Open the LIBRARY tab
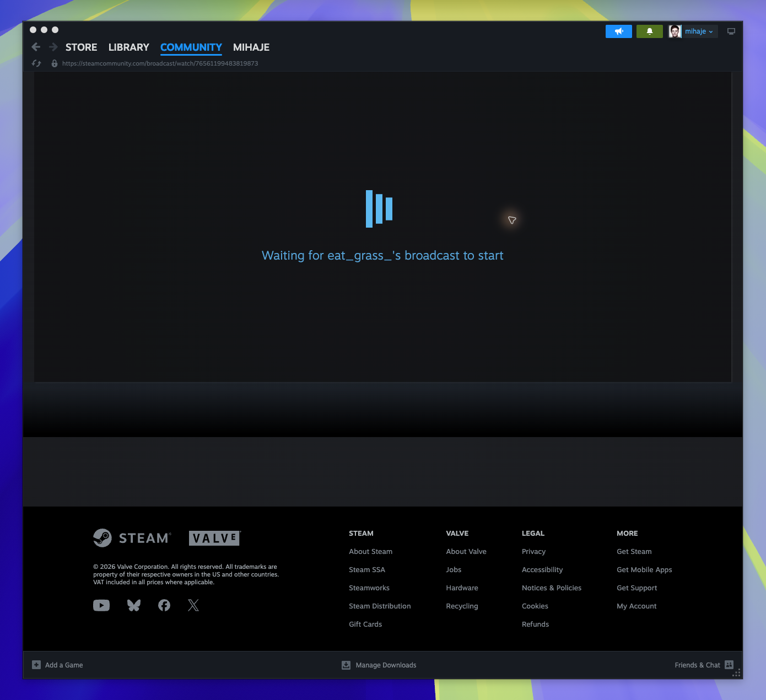The height and width of the screenshot is (700, 766). pyautogui.click(x=129, y=47)
